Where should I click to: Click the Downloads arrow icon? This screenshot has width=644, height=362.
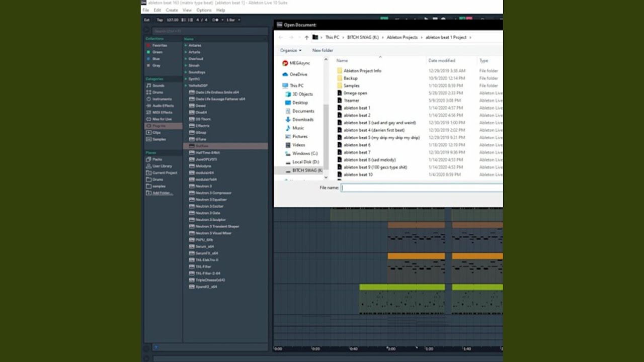(x=288, y=120)
